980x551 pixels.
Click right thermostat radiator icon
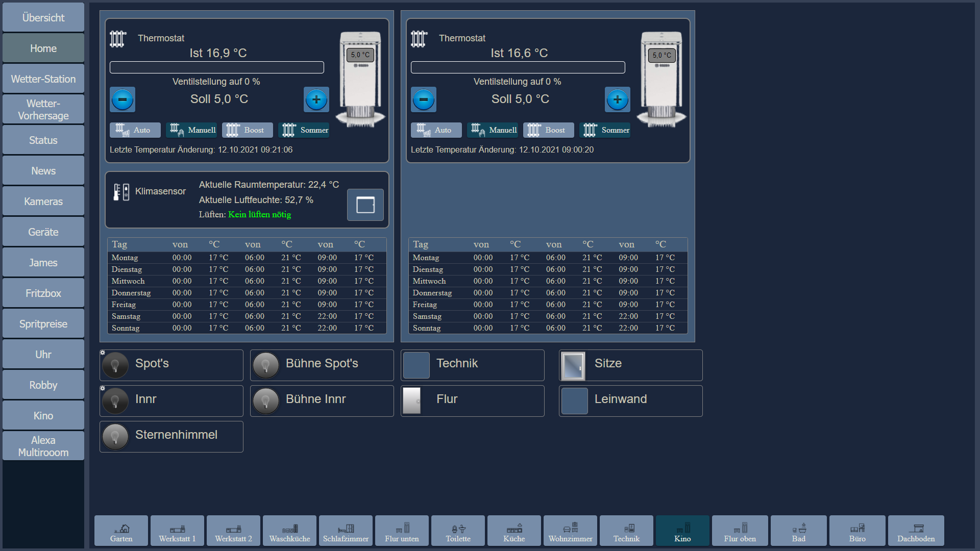pos(419,39)
